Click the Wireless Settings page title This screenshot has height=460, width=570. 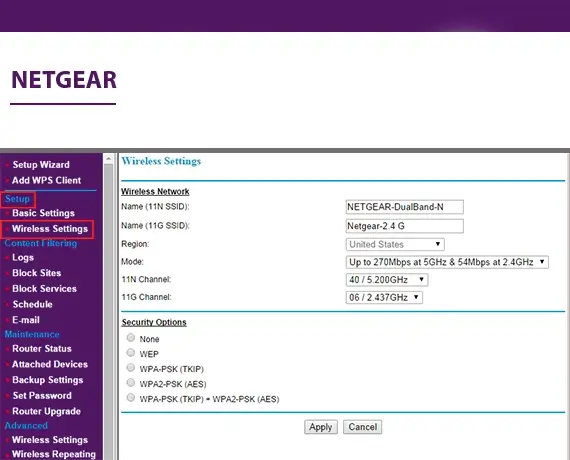pos(161,161)
